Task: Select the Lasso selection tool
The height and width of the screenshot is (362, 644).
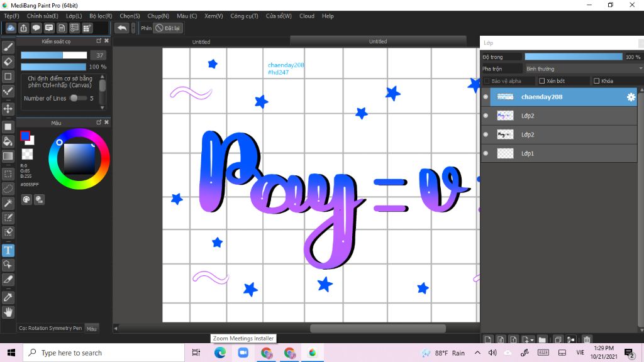Action: (8, 189)
